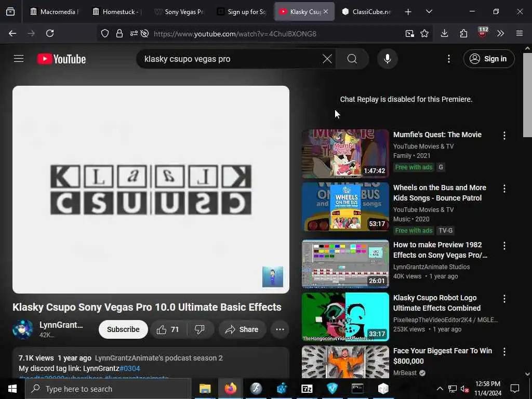Show more toolbar tools chevrons

(500, 33)
